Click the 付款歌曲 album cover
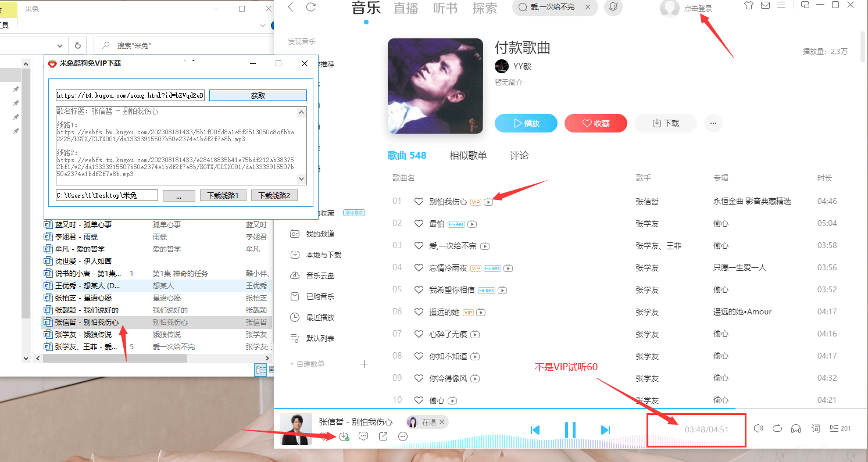 point(435,86)
